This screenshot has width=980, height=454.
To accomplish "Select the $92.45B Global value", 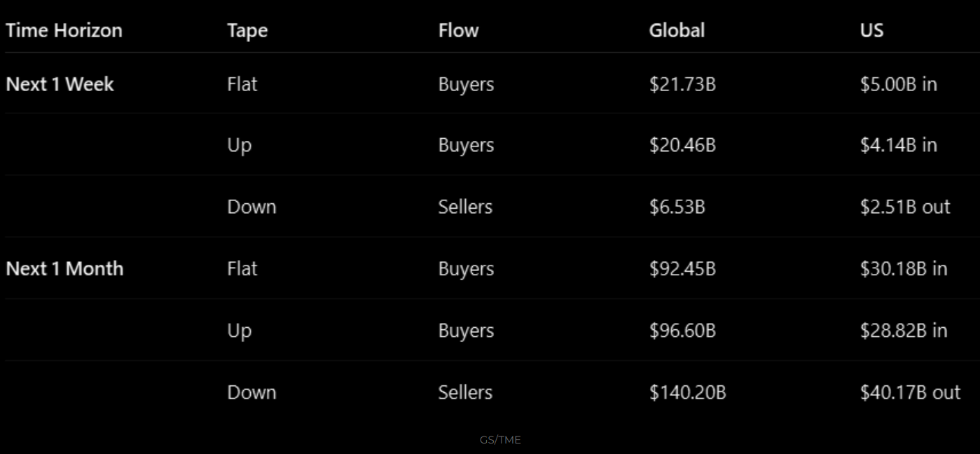I will pos(682,269).
